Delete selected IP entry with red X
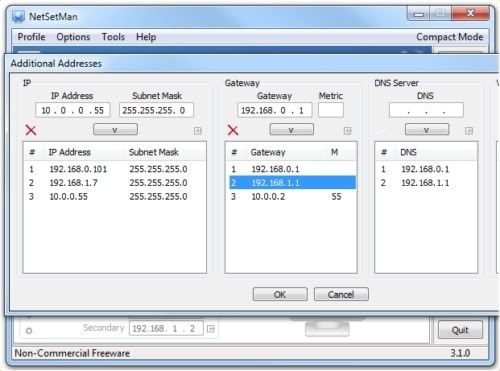The image size is (500, 371). pyautogui.click(x=31, y=130)
